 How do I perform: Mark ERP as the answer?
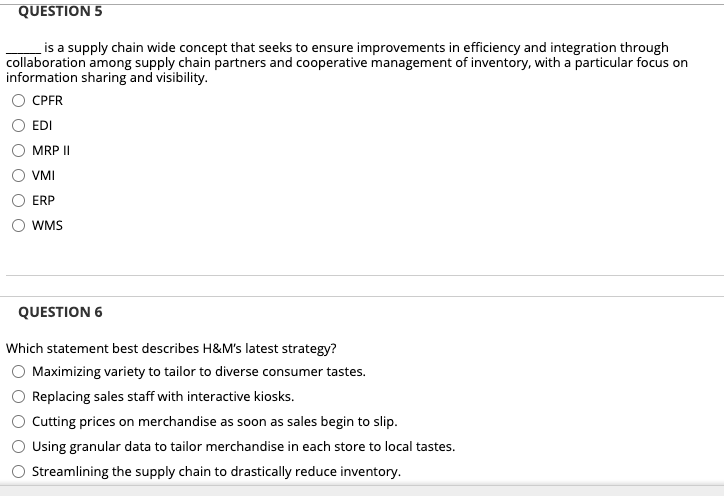(18, 200)
